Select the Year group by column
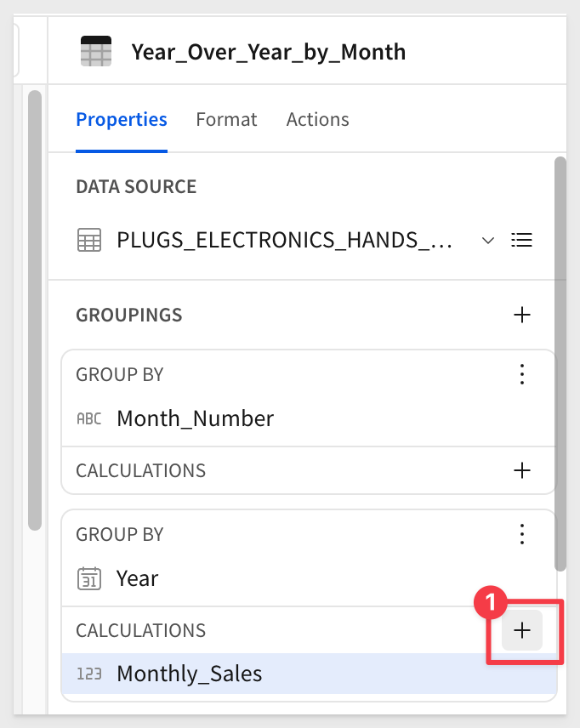This screenshot has height=728, width=580. click(x=138, y=579)
